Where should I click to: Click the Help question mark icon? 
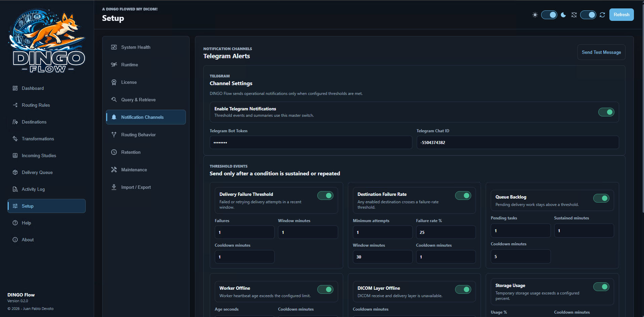pos(15,223)
